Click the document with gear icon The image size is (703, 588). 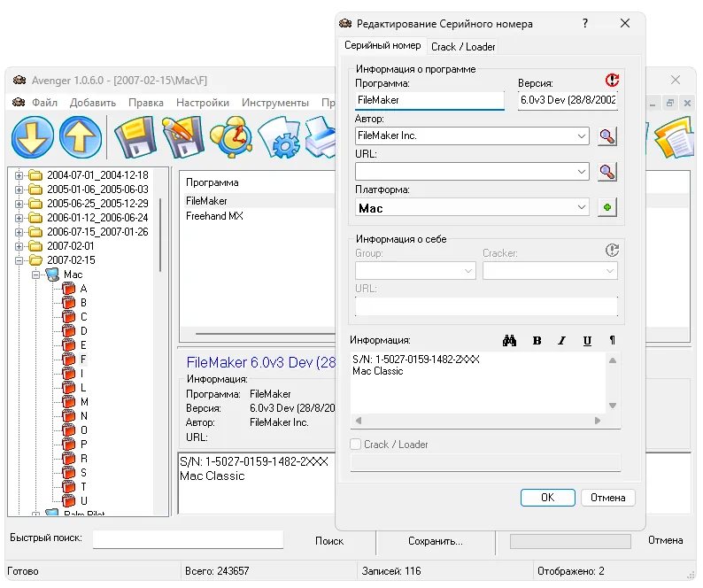click(x=280, y=136)
